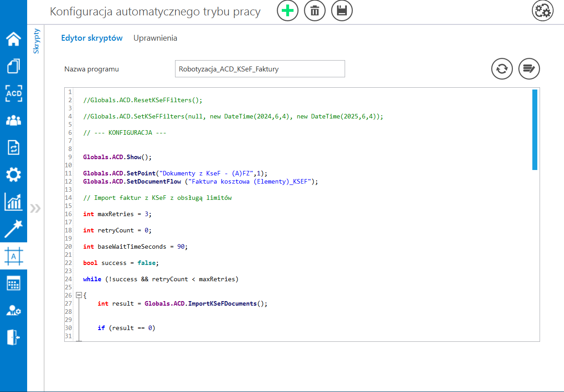
Task: Open the users group sidebar icon
Action: [14, 120]
